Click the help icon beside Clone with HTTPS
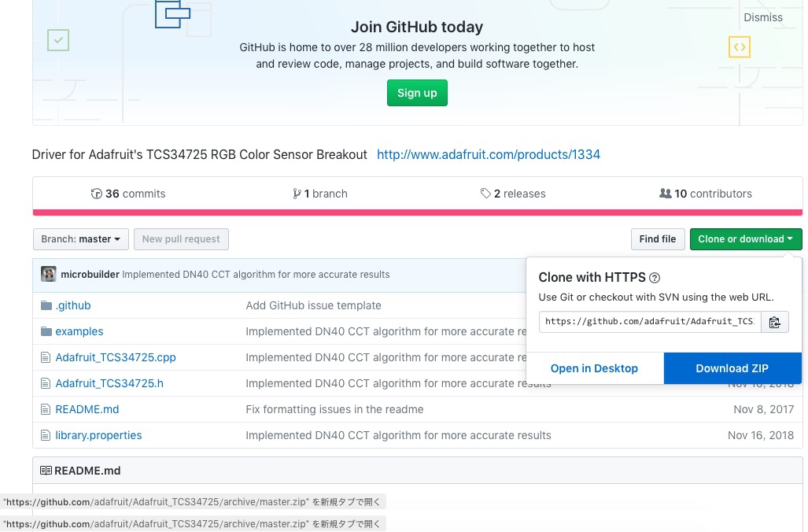Screen dimensions: 808x532 click(655, 278)
